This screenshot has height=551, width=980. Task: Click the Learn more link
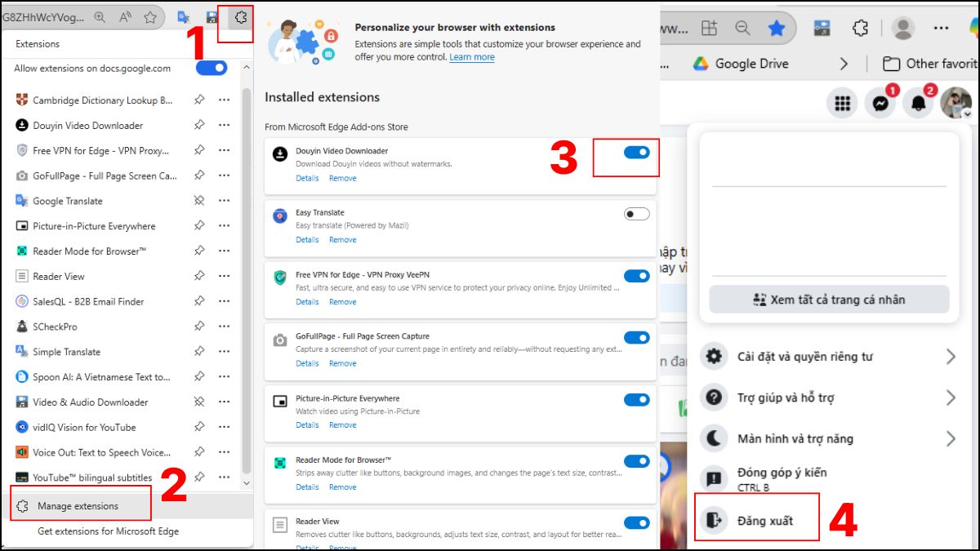tap(472, 57)
